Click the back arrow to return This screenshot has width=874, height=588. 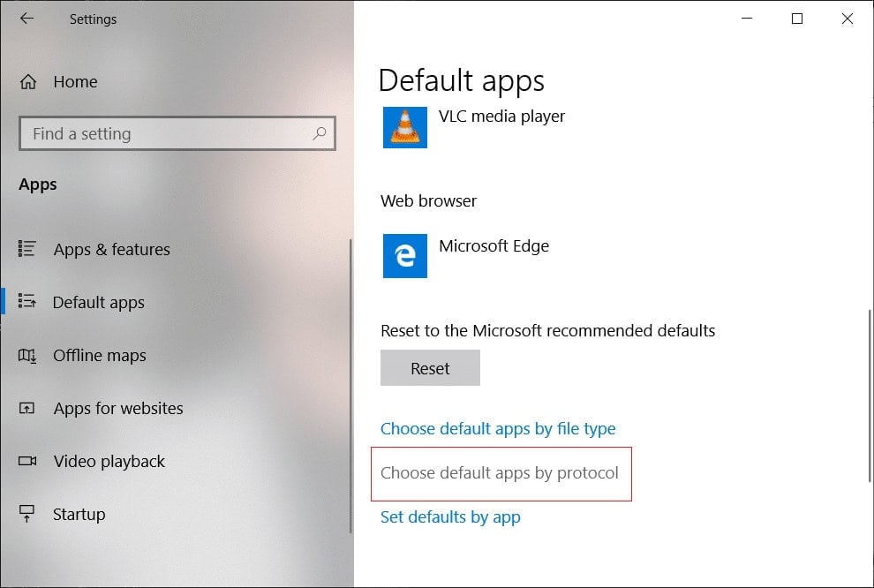click(x=26, y=19)
